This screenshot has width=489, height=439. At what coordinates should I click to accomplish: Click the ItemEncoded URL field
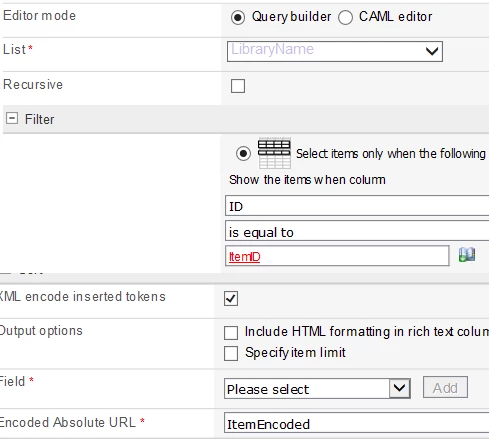pyautogui.click(x=356, y=423)
